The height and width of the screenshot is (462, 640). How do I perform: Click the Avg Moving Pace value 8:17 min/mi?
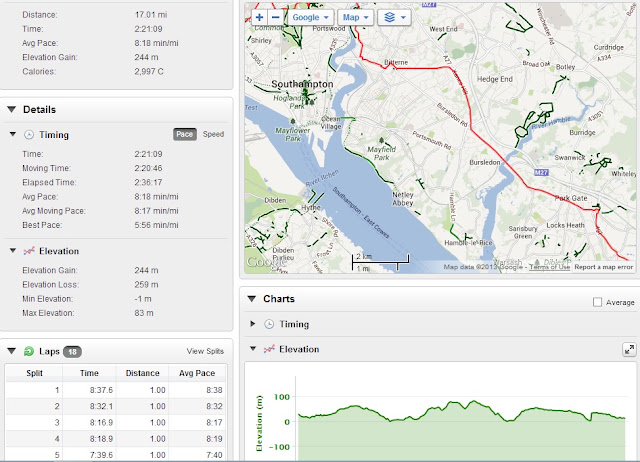156,211
